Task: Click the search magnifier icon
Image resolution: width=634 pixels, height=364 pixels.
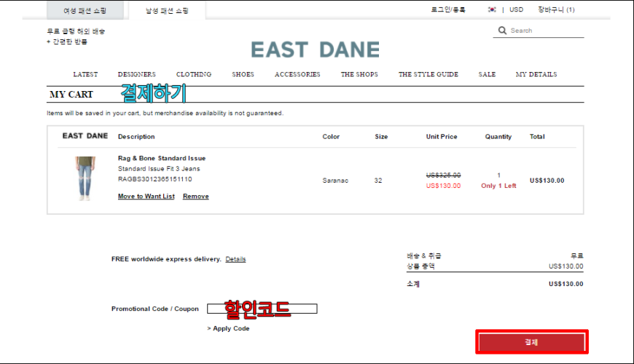Action: (x=502, y=31)
